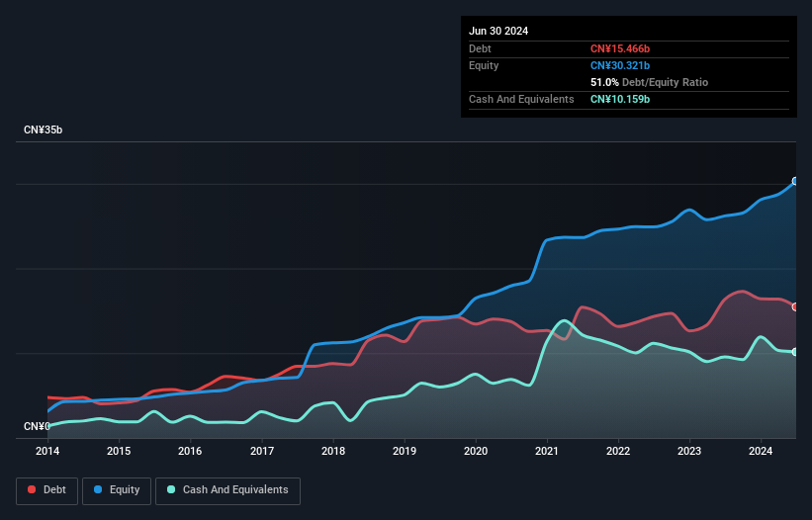
Task: Click the CN¥15.466b debt value
Action: pyautogui.click(x=620, y=48)
